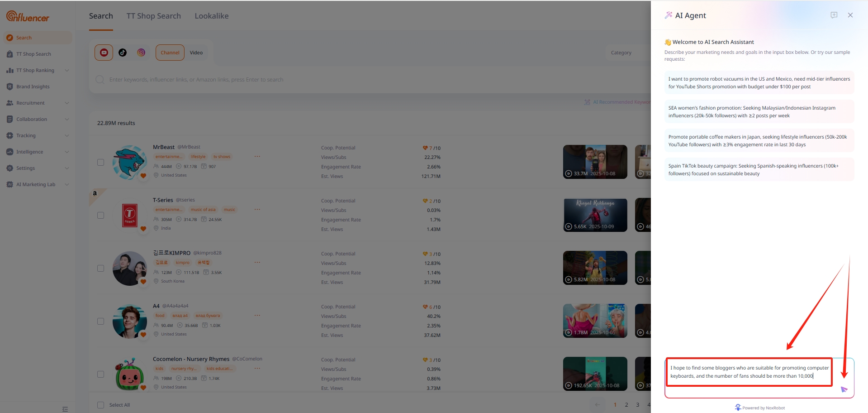Open the Lookalike tab
The height and width of the screenshot is (413, 868).
coord(211,16)
